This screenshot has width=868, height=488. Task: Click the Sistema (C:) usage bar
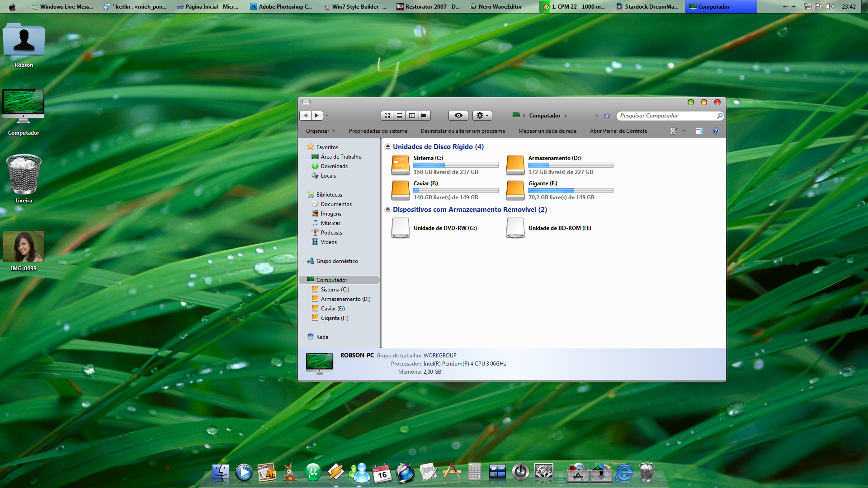click(456, 165)
